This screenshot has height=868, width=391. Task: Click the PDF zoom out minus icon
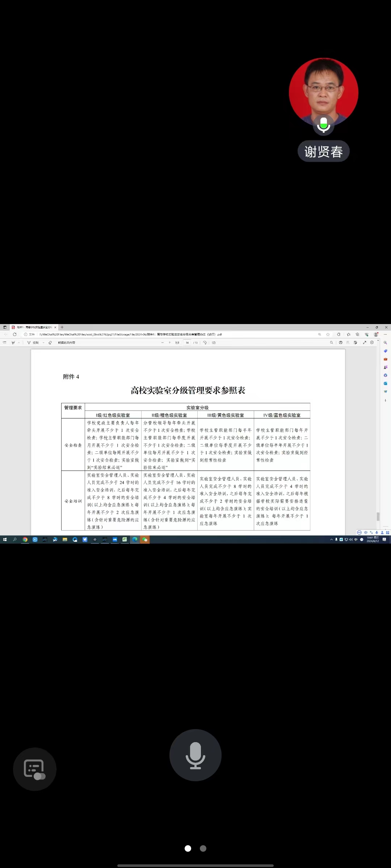163,342
